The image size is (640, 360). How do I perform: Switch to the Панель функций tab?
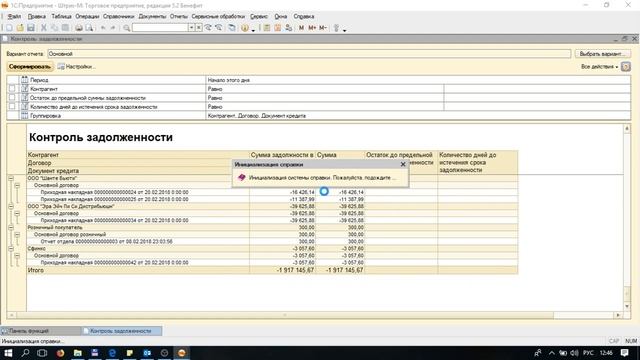pos(40,331)
